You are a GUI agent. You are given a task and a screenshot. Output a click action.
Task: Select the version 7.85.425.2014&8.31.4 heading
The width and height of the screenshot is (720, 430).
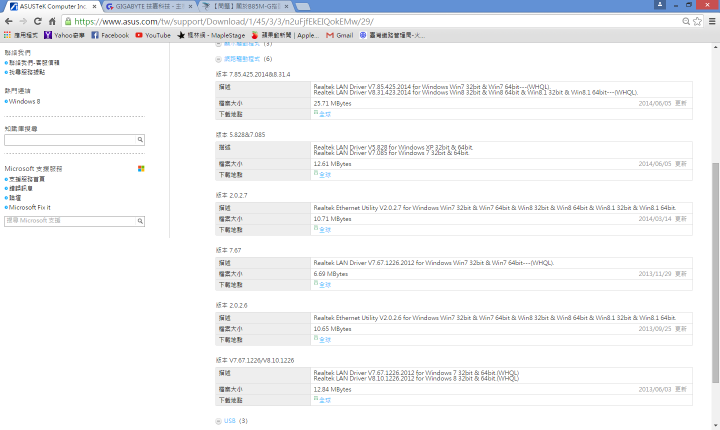tap(253, 74)
